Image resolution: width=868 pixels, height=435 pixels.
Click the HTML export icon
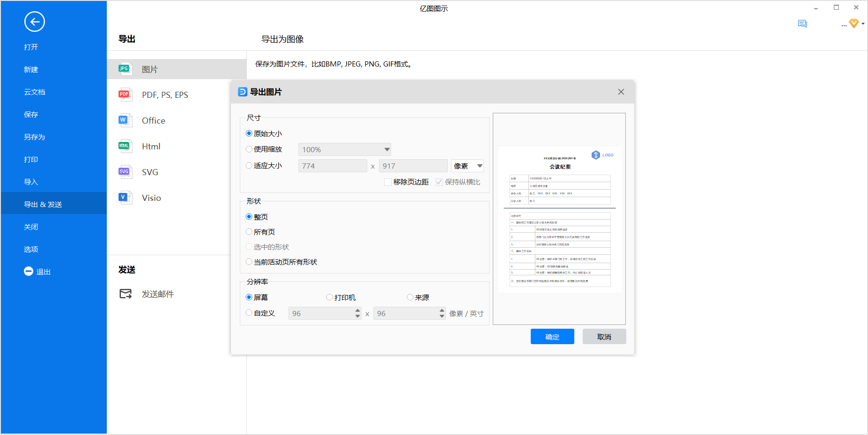124,146
